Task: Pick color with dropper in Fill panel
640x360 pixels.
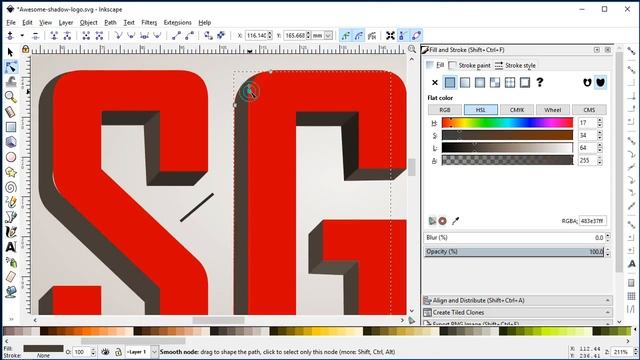Action: pyautogui.click(x=456, y=221)
